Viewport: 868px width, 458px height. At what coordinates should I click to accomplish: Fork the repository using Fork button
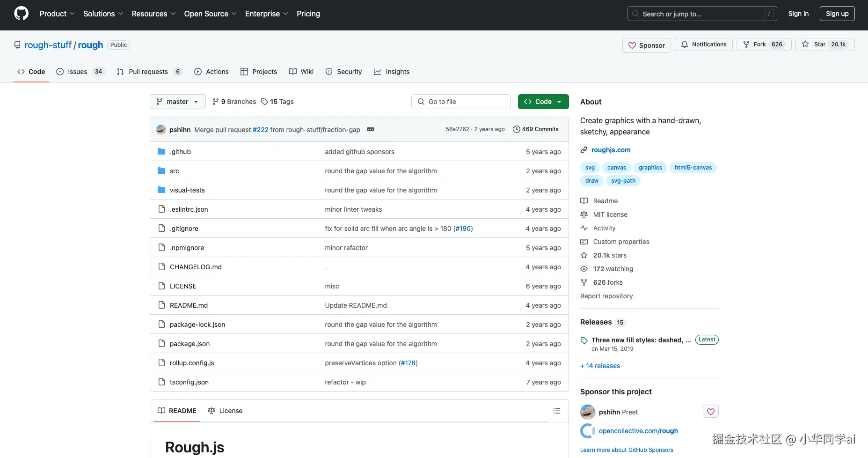click(764, 44)
